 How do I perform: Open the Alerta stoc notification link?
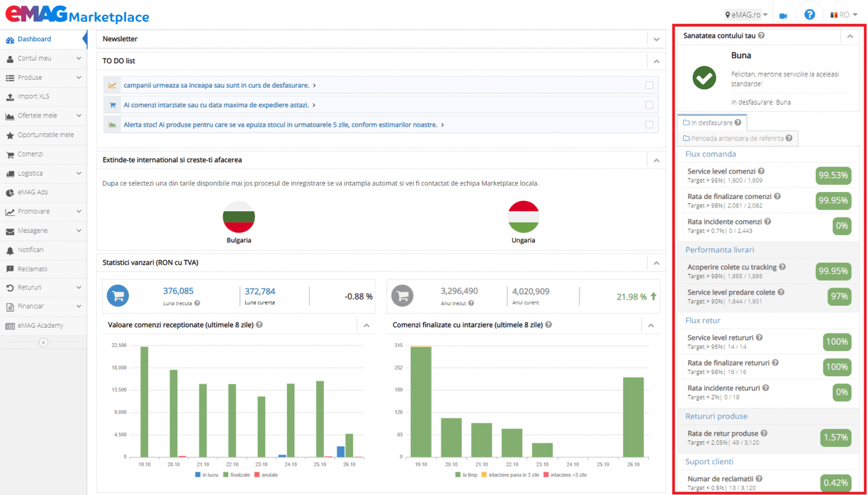pyautogui.click(x=280, y=125)
